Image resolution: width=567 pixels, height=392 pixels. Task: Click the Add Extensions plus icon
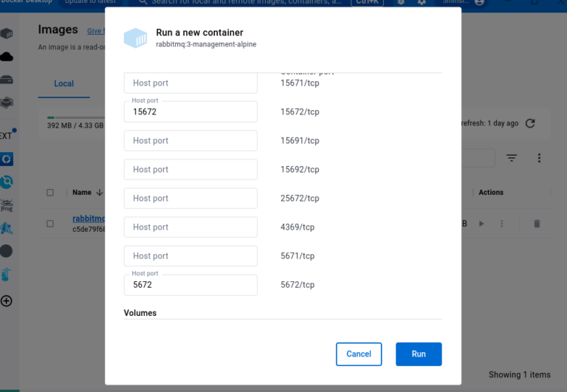point(7,300)
